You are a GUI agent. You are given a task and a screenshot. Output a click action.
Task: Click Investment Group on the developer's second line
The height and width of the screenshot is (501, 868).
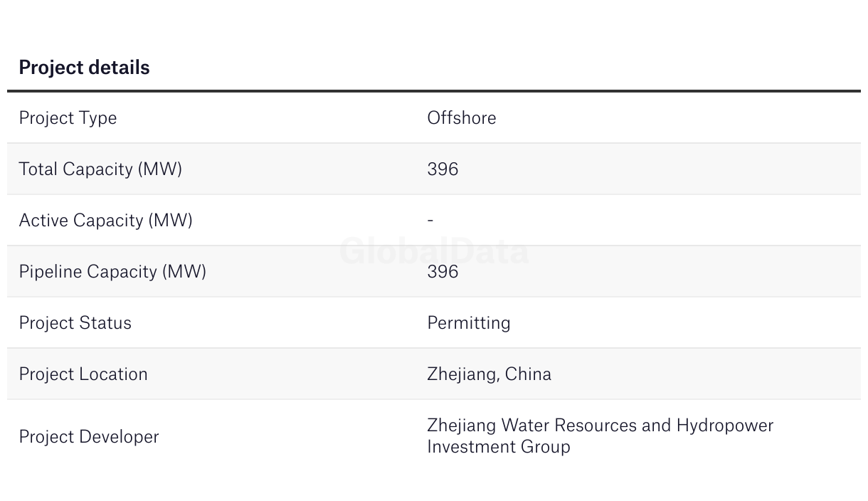click(498, 446)
